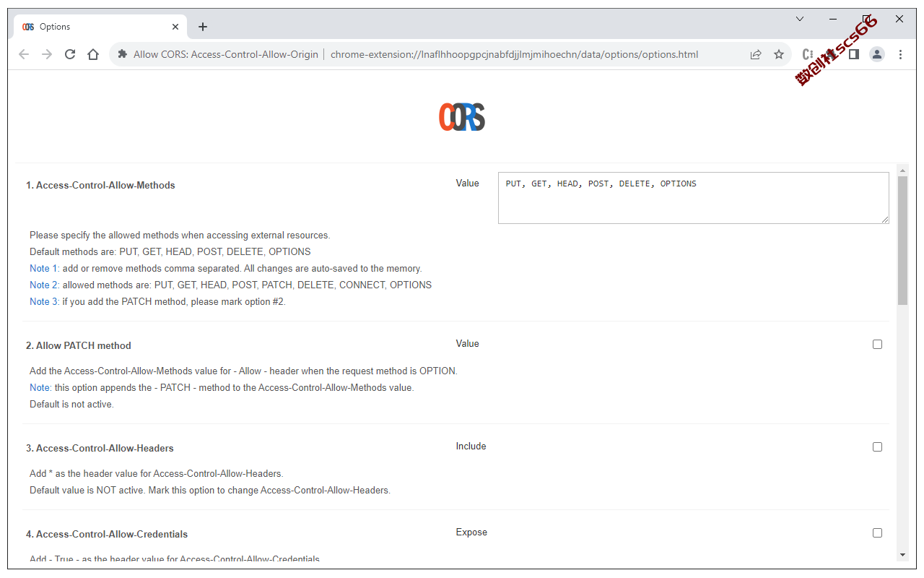The width and height of the screenshot is (924, 578).
Task: Click the blue Note label under Allow PATCH
Action: (x=40, y=388)
